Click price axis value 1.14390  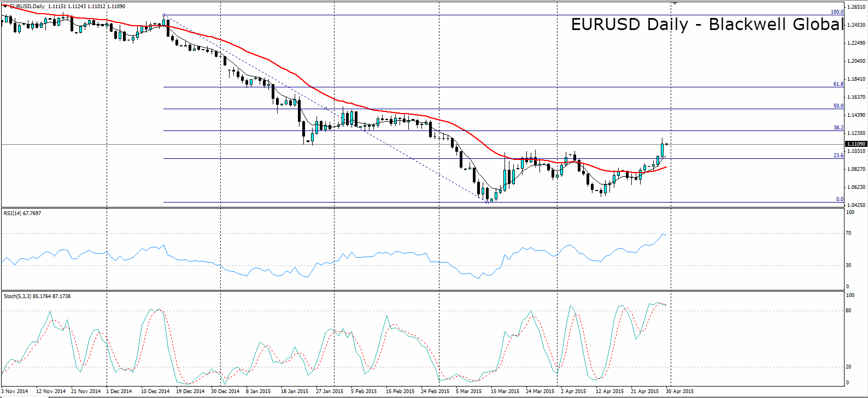coord(857,115)
